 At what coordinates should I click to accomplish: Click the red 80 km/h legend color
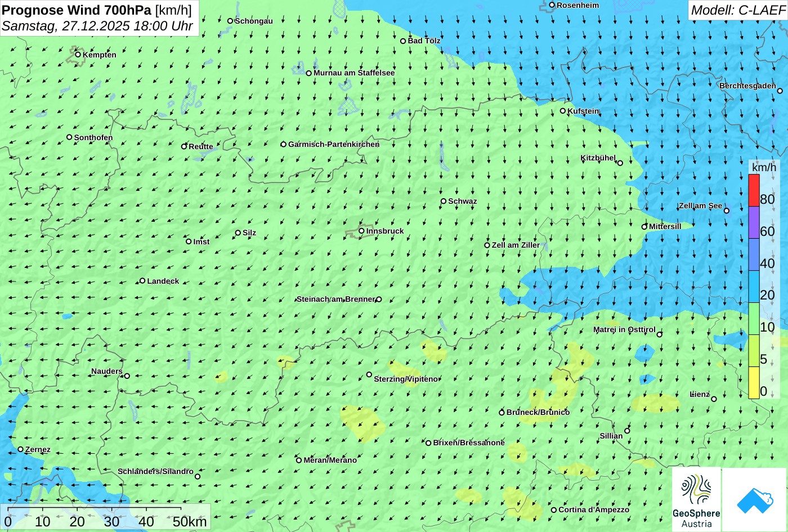754,190
